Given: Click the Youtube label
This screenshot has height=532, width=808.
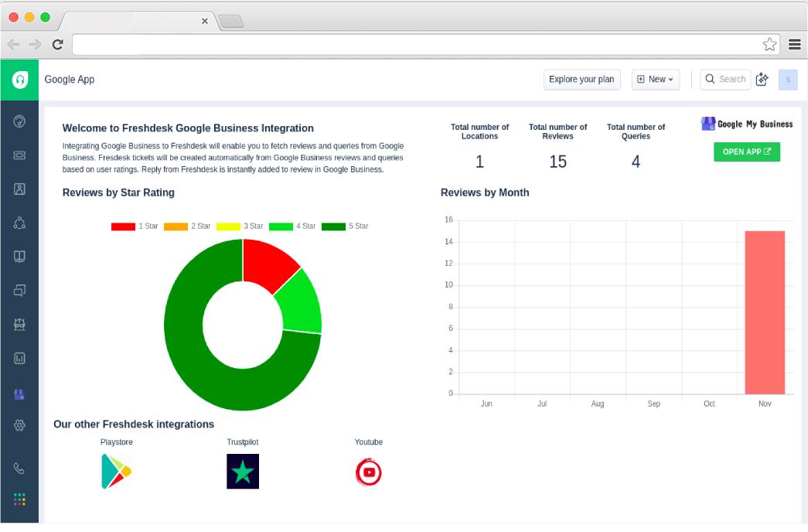Looking at the screenshot, I should pyautogui.click(x=369, y=442).
